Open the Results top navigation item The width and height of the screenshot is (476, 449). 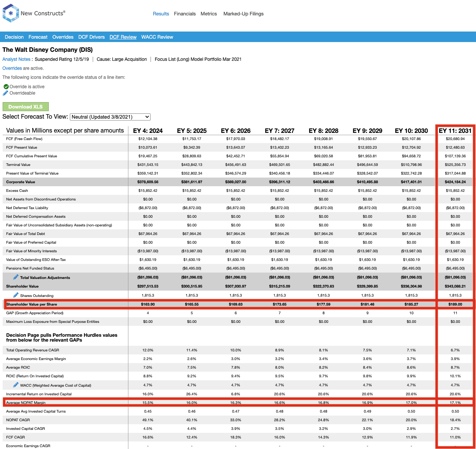tap(161, 14)
